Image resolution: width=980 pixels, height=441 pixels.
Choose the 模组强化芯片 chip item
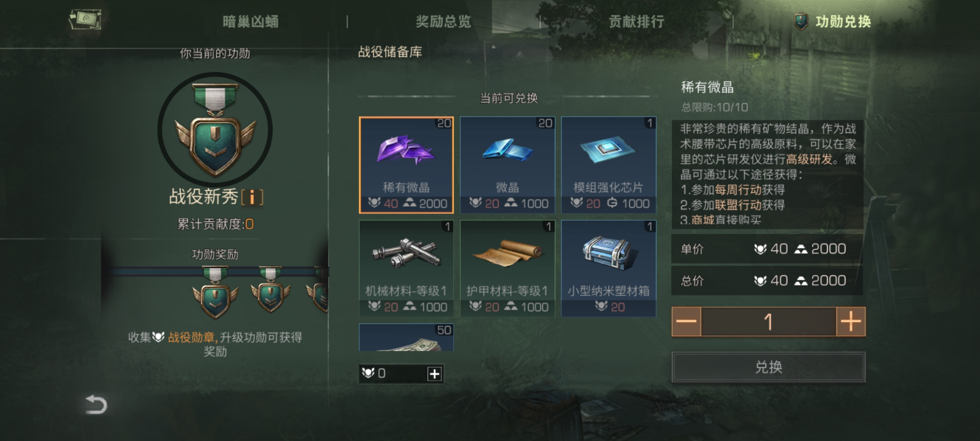[609, 165]
